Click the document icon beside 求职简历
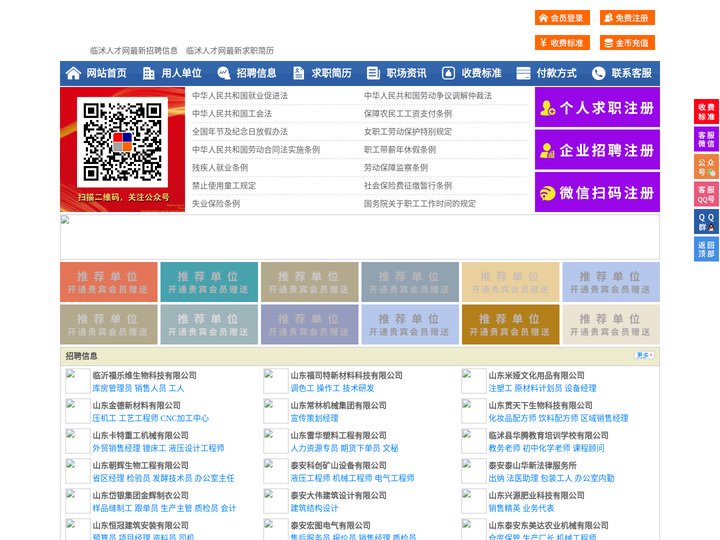720x540 pixels. tap(298, 73)
